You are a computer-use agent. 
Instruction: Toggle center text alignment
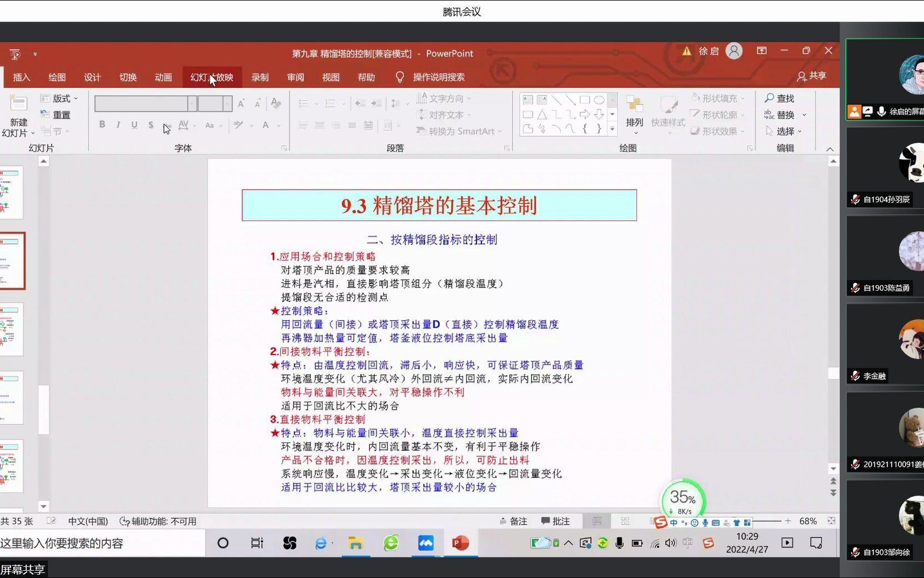(x=319, y=126)
